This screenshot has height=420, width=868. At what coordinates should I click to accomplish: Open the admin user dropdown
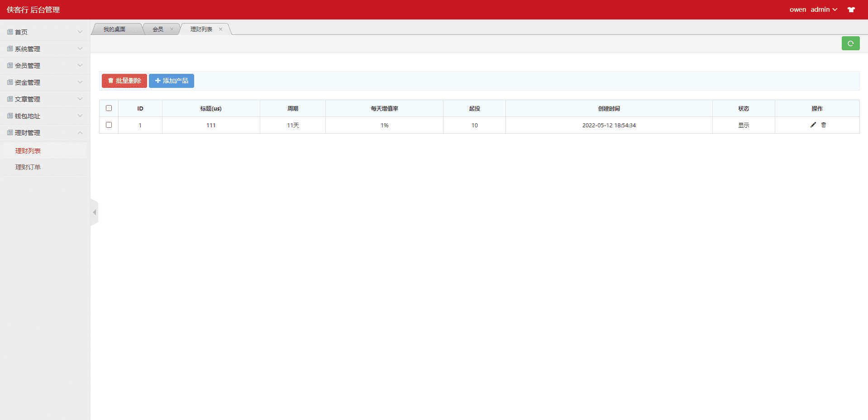(x=824, y=10)
